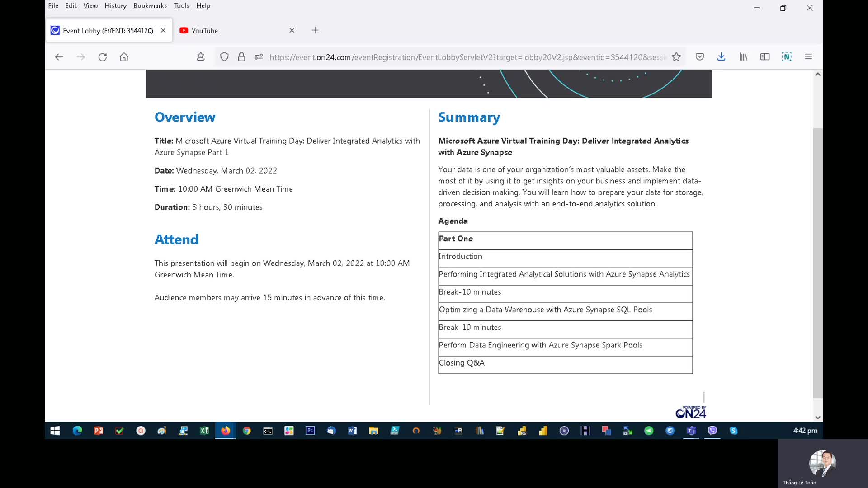The image size is (868, 488).
Task: Open the downloads panel
Action: coord(722,57)
